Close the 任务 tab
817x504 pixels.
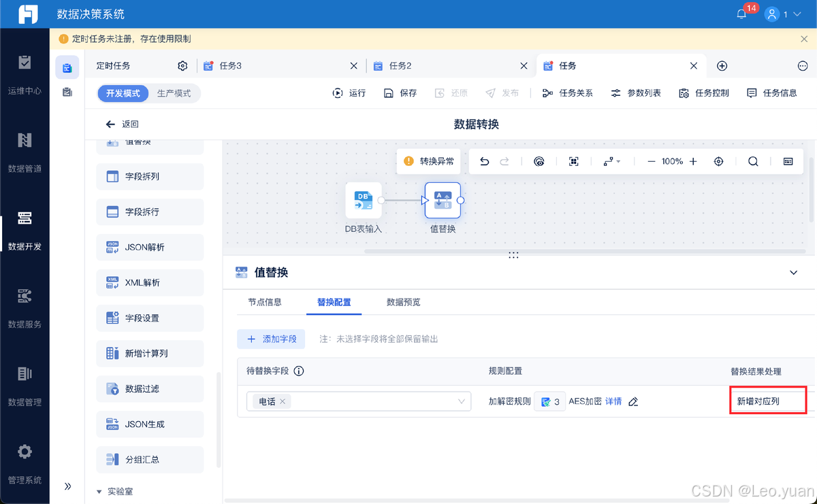pyautogui.click(x=694, y=66)
